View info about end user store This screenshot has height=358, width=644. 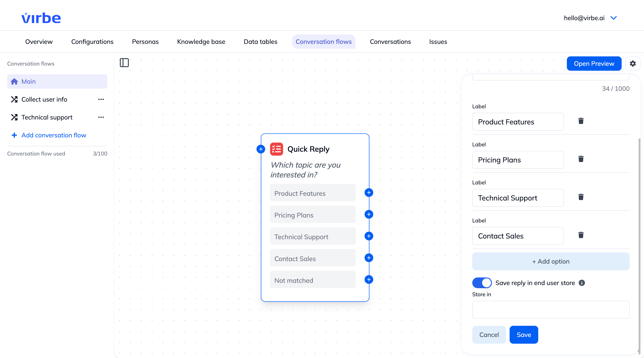(x=582, y=283)
